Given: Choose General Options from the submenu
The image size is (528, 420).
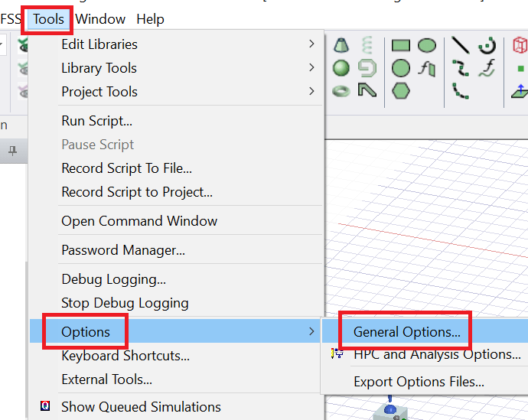Looking at the screenshot, I should (x=406, y=332).
